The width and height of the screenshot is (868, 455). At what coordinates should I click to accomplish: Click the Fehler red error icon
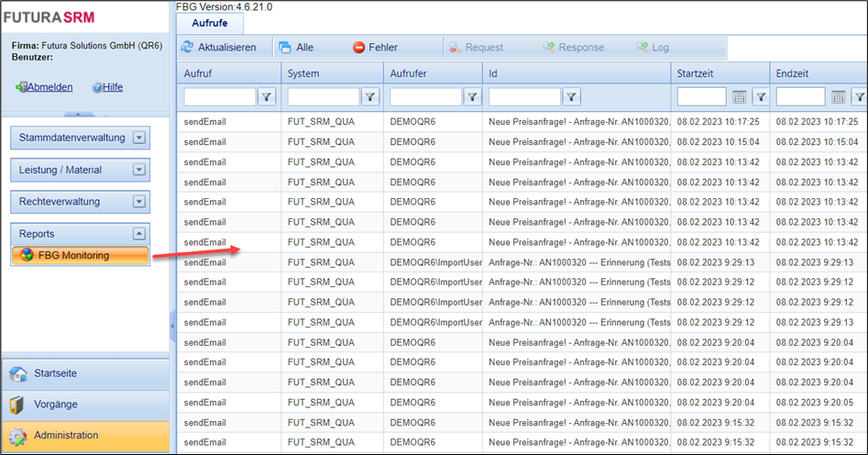click(359, 47)
